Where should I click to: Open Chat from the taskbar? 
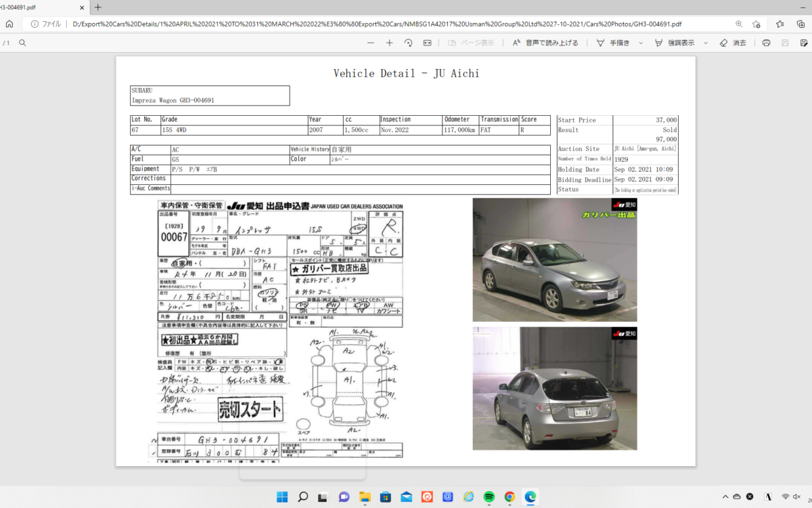pyautogui.click(x=344, y=496)
